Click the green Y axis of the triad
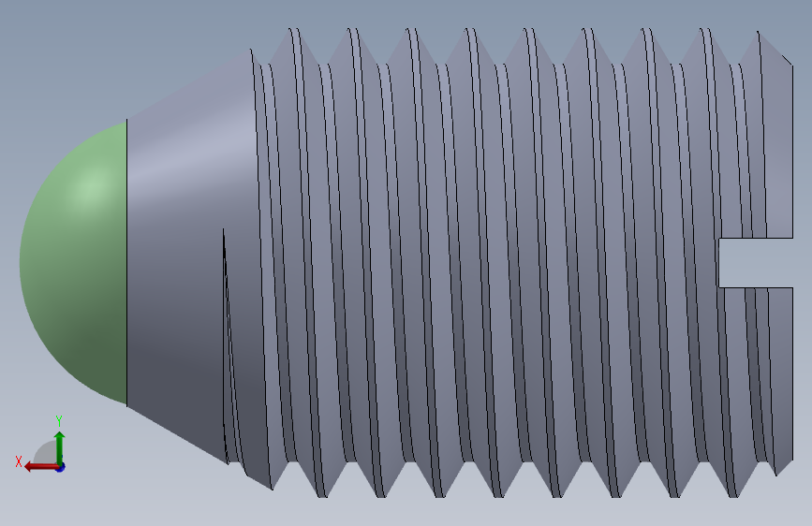This screenshot has height=526, width=812. (x=60, y=447)
